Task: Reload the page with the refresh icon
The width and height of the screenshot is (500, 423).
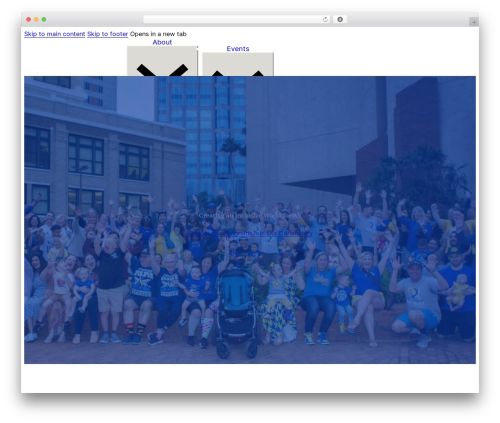Action: click(325, 20)
